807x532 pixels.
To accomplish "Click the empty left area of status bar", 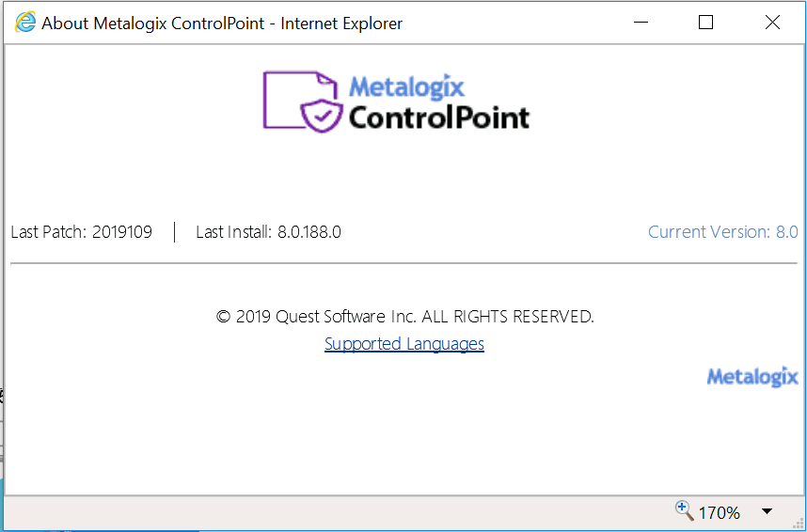I will pos(282,512).
